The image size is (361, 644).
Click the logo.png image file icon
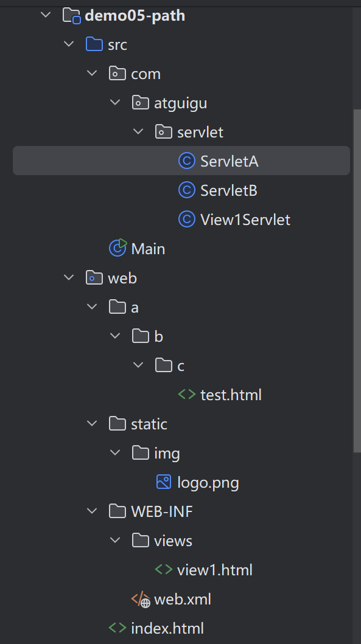[x=164, y=482]
